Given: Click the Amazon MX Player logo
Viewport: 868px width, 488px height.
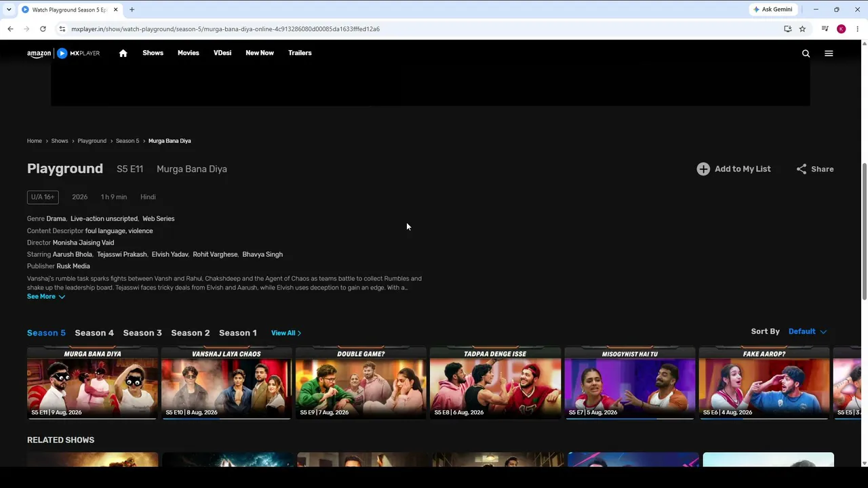Looking at the screenshot, I should tap(63, 53).
